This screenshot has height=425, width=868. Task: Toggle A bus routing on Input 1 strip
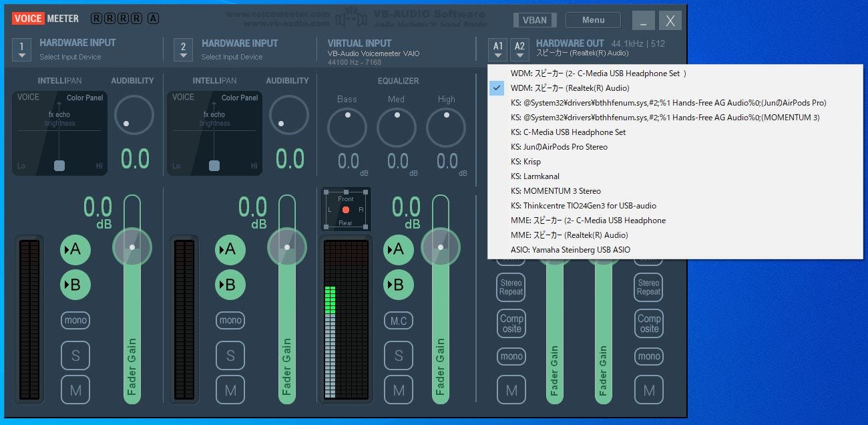[x=75, y=249]
